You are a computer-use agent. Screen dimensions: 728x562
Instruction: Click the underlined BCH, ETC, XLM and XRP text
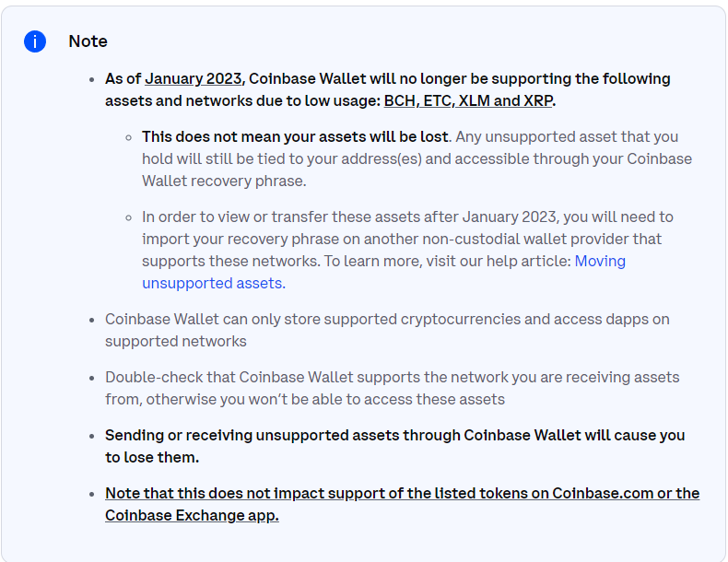coord(468,100)
